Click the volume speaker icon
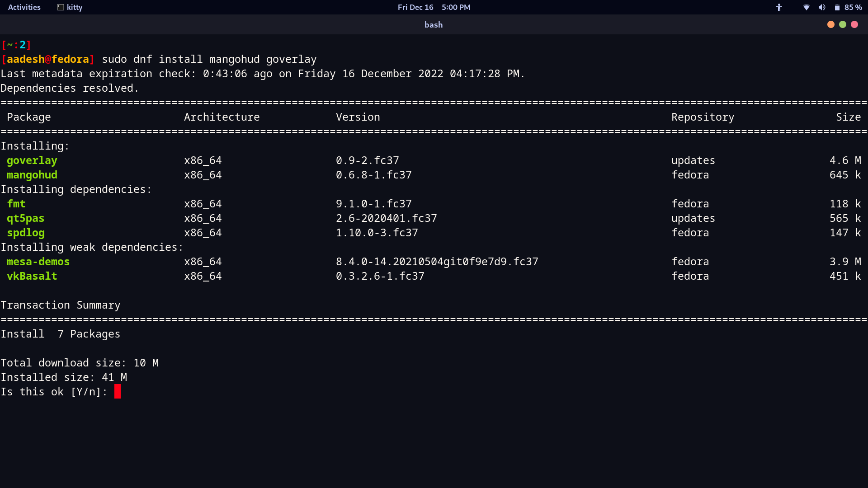Image resolution: width=868 pixels, height=488 pixels. tap(822, 7)
